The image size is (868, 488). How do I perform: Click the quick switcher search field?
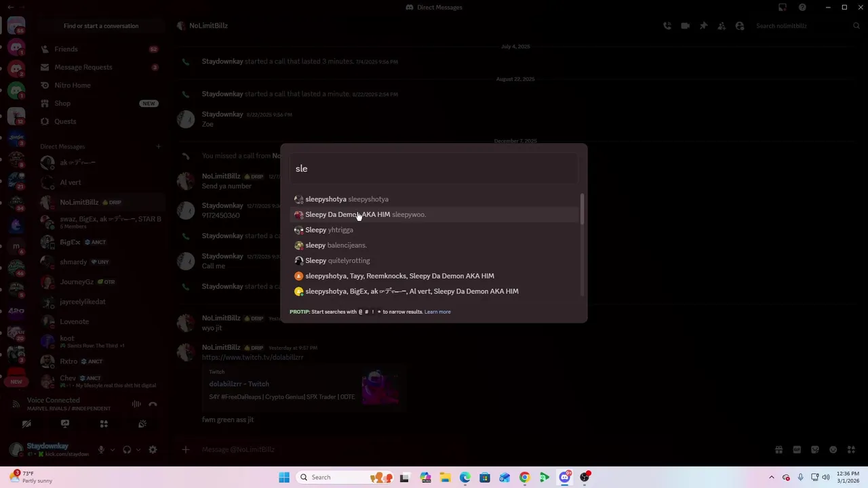(x=434, y=169)
